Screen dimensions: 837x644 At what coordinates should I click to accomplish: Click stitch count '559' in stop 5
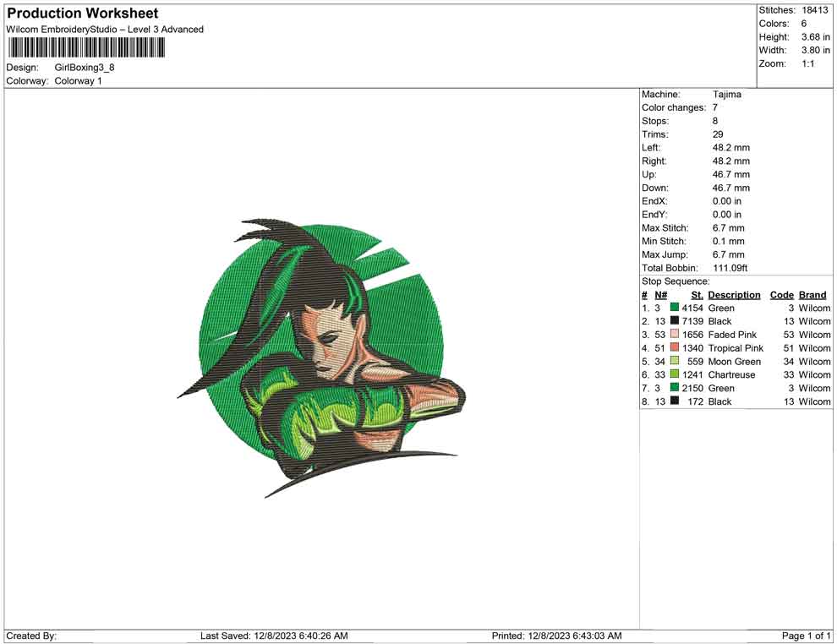tap(695, 361)
